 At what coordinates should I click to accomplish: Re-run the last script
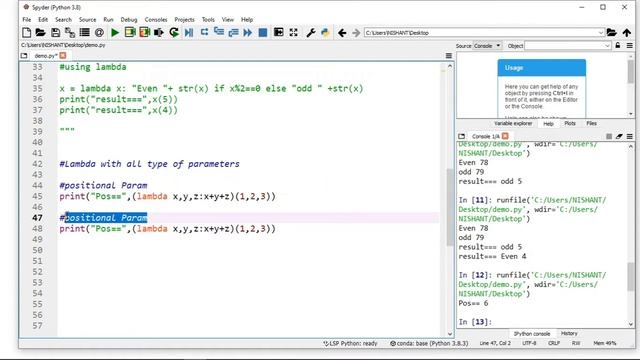[174, 33]
